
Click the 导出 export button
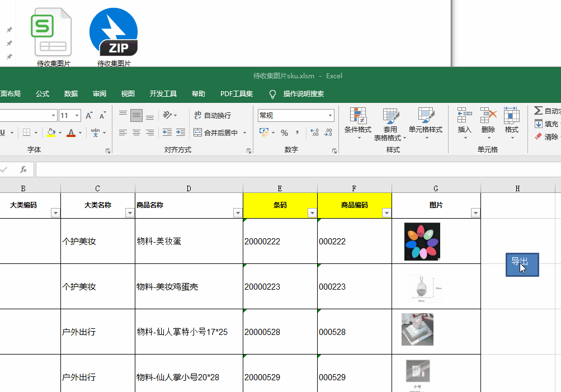point(522,264)
